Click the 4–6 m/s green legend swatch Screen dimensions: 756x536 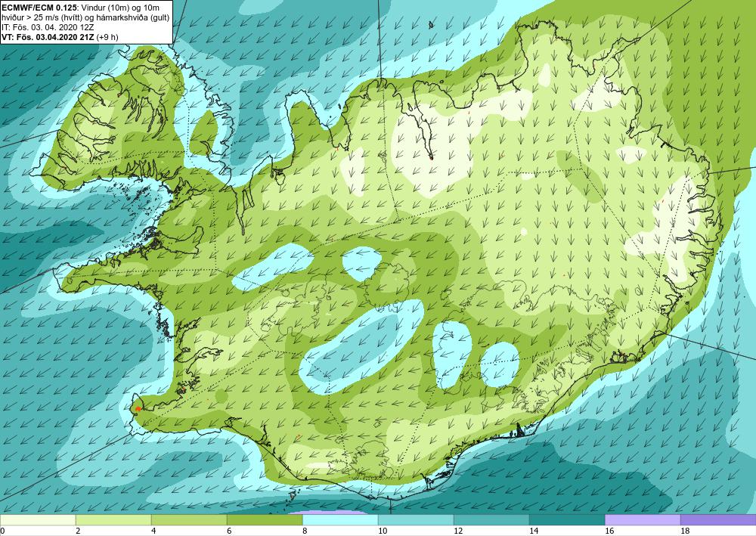pyautogui.click(x=189, y=520)
